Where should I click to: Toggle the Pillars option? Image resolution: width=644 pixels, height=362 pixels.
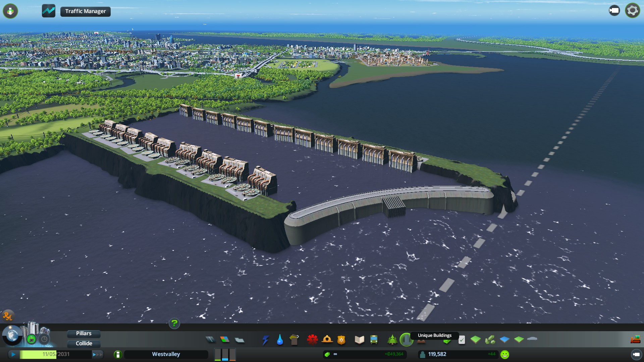tap(84, 334)
